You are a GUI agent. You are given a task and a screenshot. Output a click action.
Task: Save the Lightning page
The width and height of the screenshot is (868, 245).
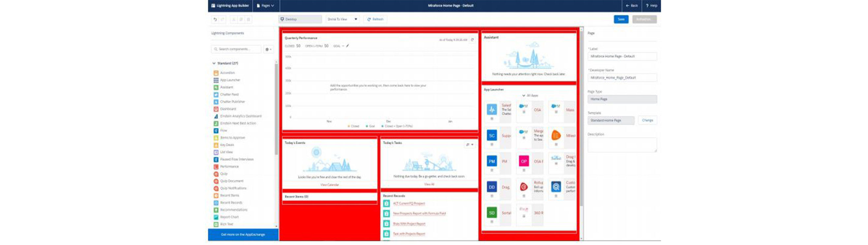pyautogui.click(x=621, y=19)
